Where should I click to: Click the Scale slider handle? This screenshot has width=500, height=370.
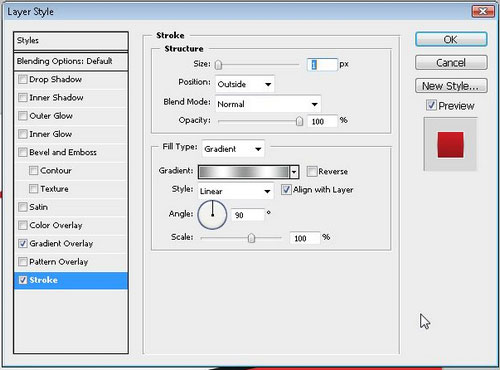[251, 238]
